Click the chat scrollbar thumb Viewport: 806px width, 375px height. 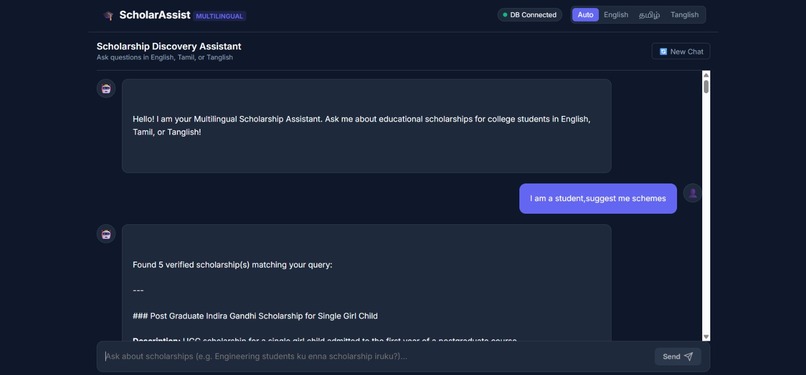[x=706, y=86]
